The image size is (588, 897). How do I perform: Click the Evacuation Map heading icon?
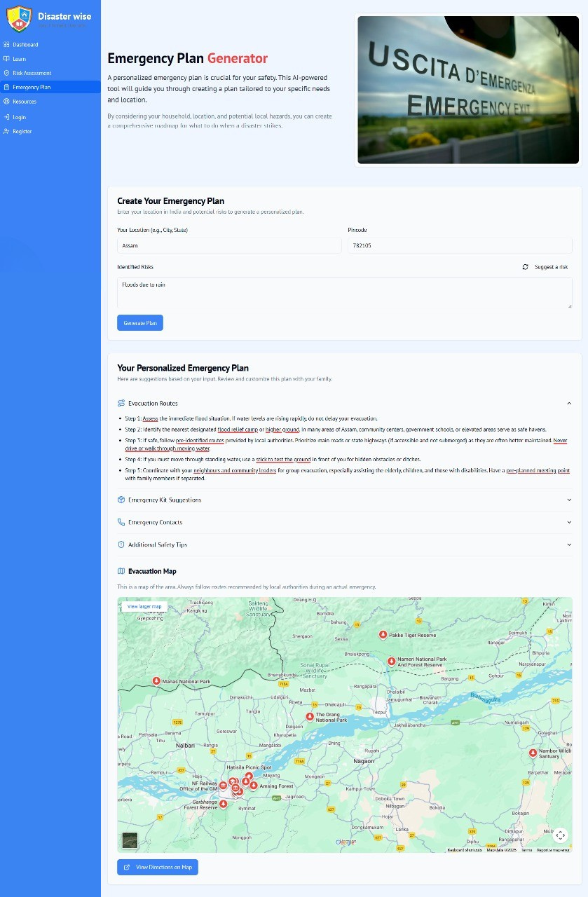click(x=121, y=571)
